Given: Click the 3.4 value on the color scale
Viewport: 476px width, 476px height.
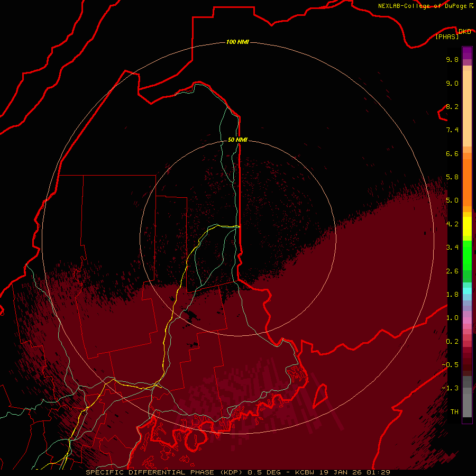Looking at the screenshot, I should (x=452, y=248).
